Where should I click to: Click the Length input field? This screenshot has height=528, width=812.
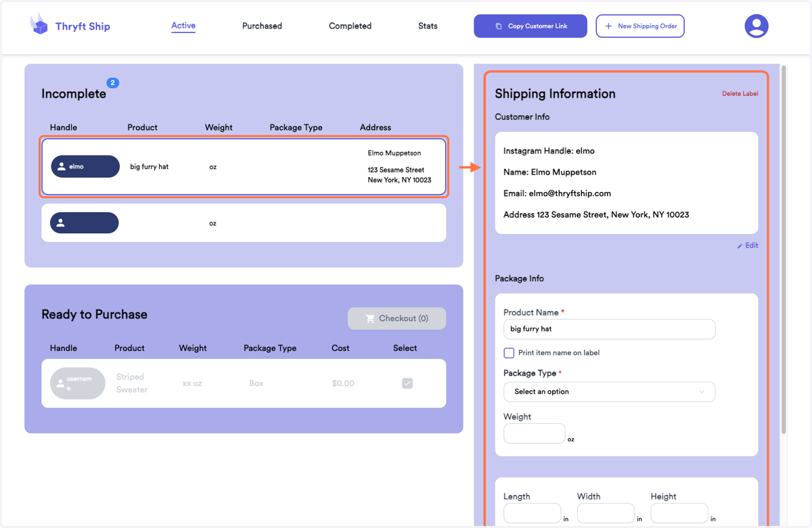tap(533, 513)
